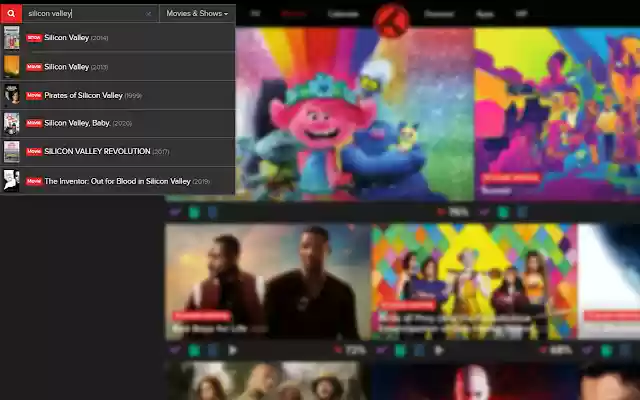Viewport: 640px width, 400px height.
Task: Pick SILICON VALLEY REVOLUTION (2017) result
Action: (x=118, y=151)
